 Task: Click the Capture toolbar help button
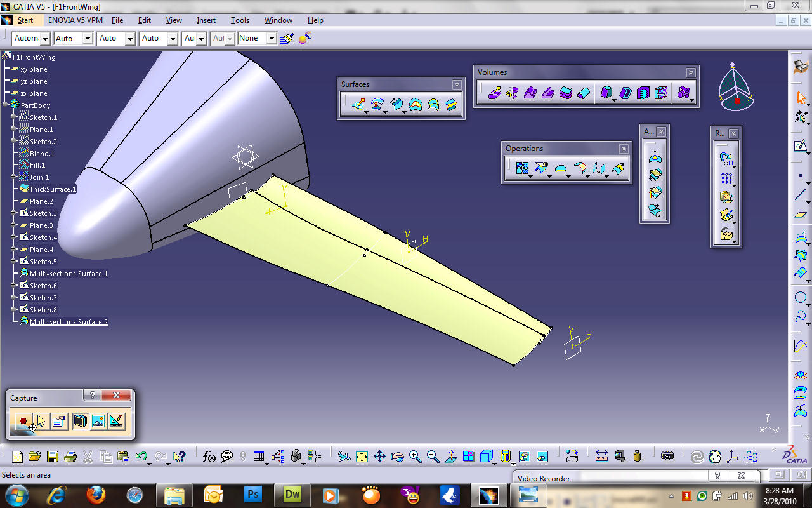click(92, 396)
